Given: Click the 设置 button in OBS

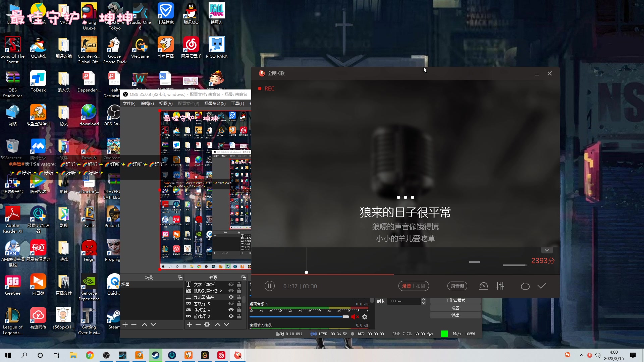Looking at the screenshot, I should click(x=455, y=307).
